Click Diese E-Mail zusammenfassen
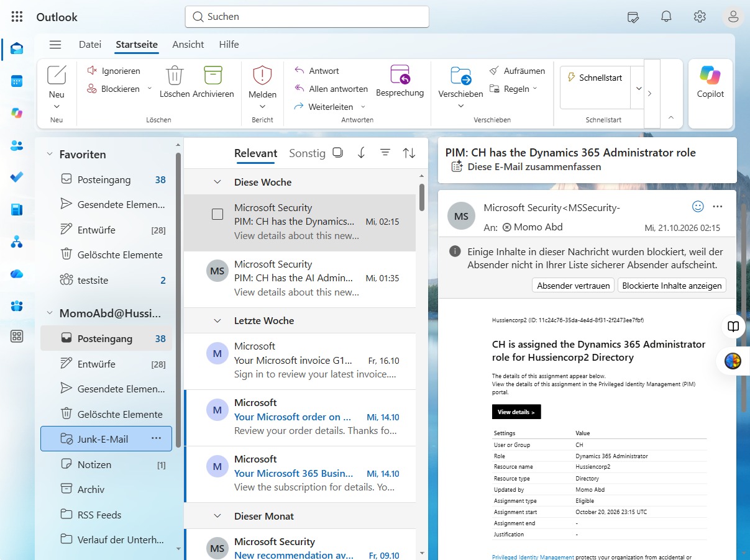This screenshot has width=750, height=560. (526, 166)
